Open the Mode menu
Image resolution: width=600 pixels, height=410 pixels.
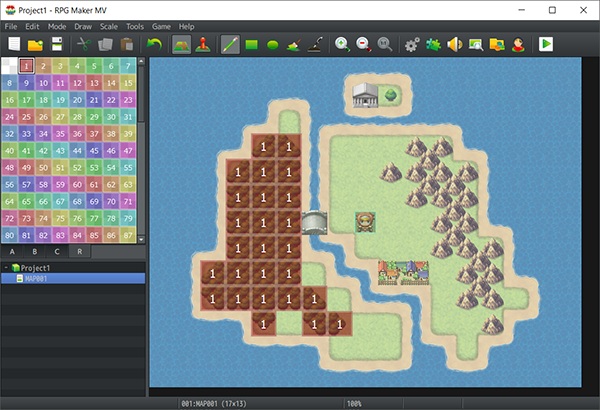57,26
